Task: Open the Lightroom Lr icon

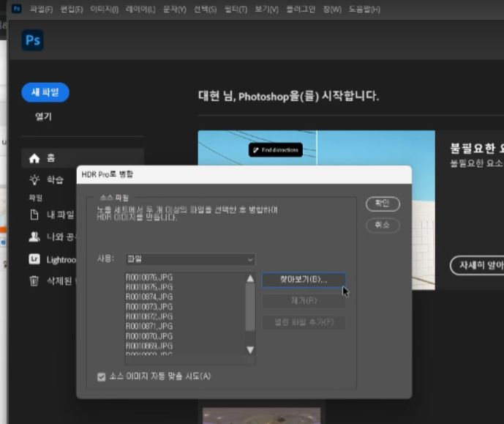Action: (34, 259)
